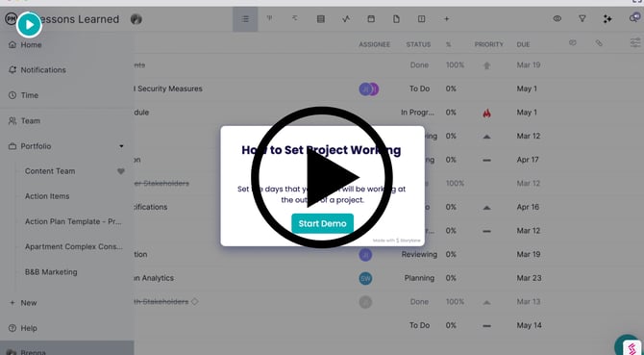
Task: Click the large play button overlay
Action: (322, 177)
